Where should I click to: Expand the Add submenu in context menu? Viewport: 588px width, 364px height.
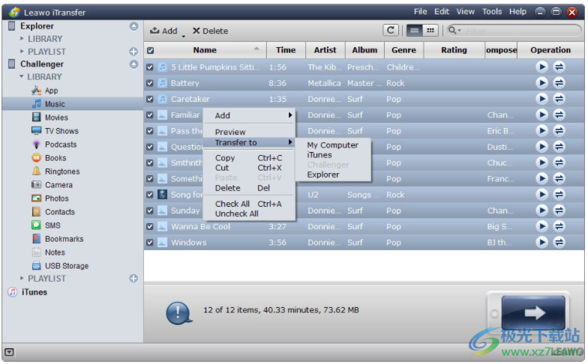pos(249,115)
